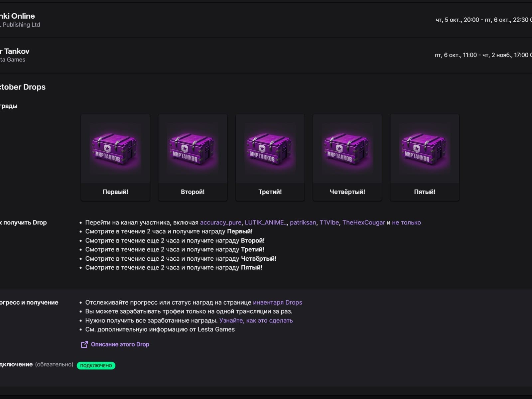532x399 pixels.
Task: Expand the Online campaign row by Publishing Ltd
Action: click(x=266, y=20)
